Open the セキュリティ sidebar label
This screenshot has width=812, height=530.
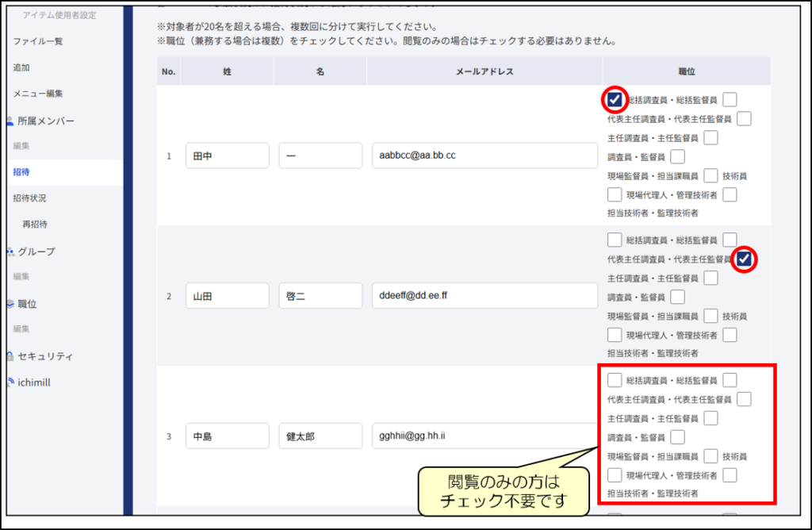[x=45, y=356]
